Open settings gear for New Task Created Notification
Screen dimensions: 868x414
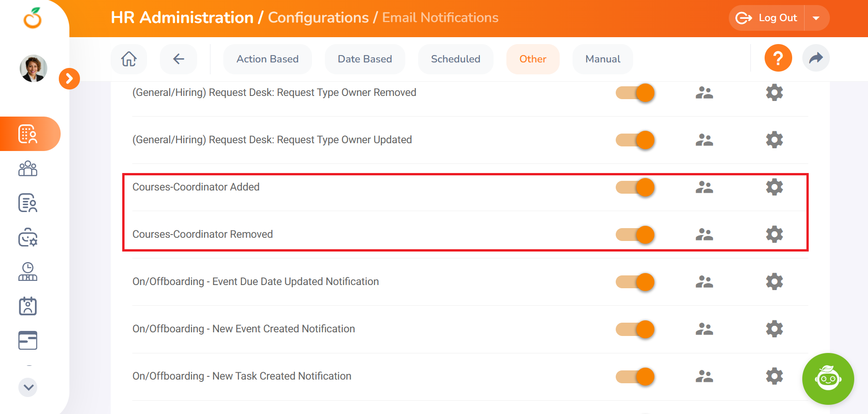point(774,376)
